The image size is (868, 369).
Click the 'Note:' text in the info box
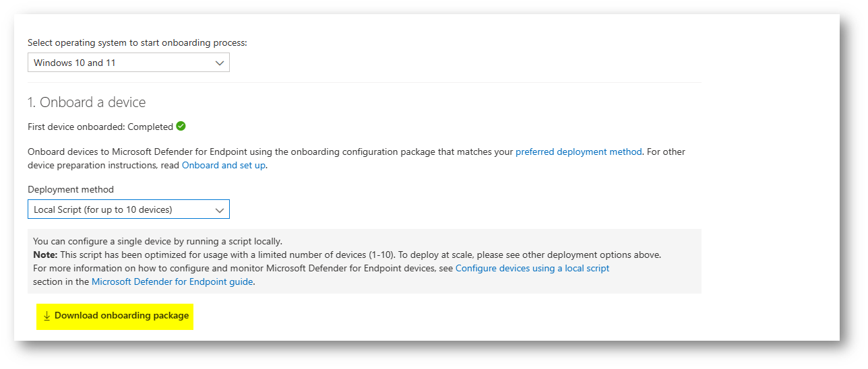(x=45, y=255)
